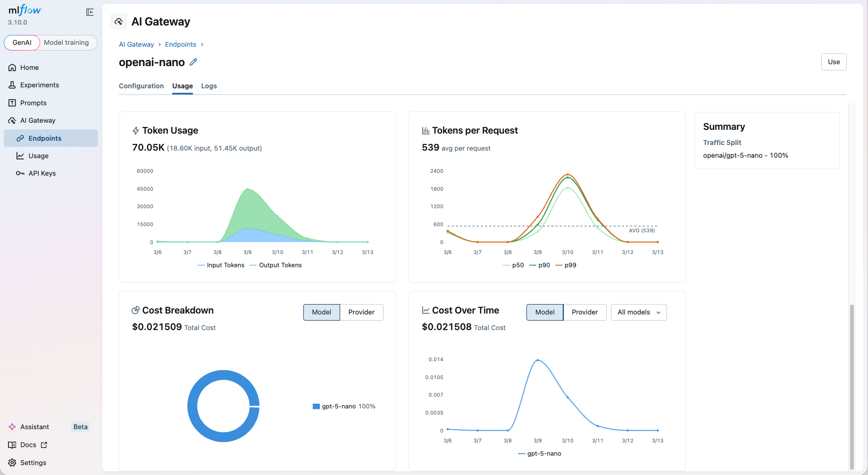This screenshot has width=868, height=475.
Task: Open the Prompts section
Action: click(33, 102)
